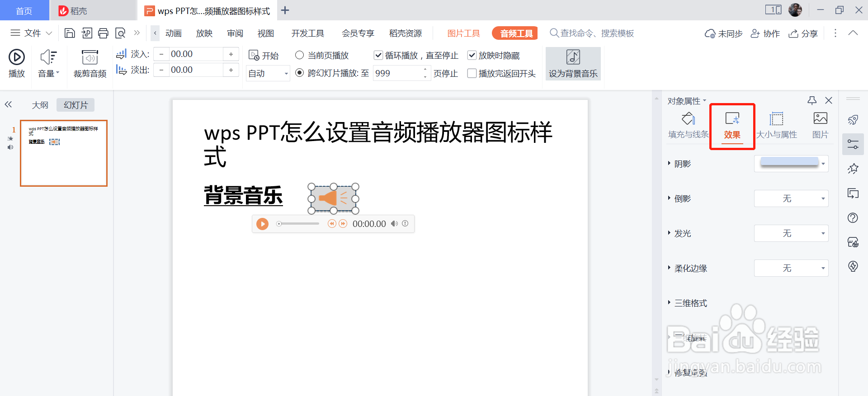The image size is (868, 396).
Task: Click the orange speaker audio icon on slide
Action: (334, 198)
